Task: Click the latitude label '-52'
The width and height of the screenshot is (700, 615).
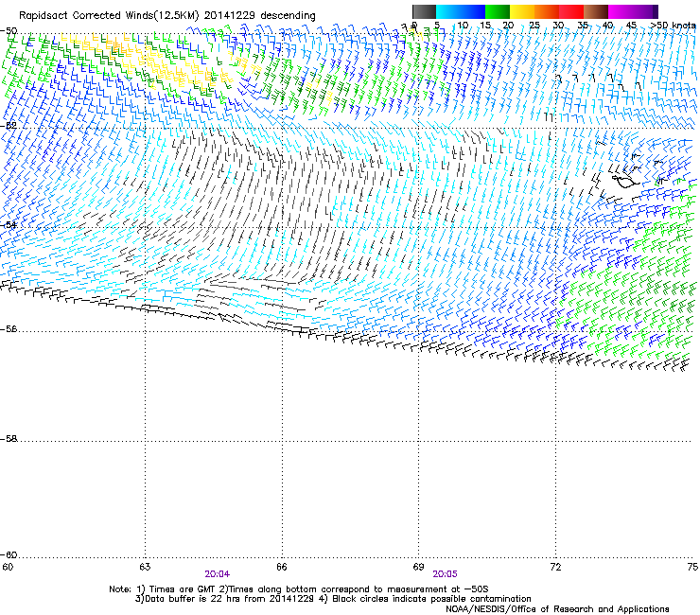Action: pyautogui.click(x=9, y=126)
